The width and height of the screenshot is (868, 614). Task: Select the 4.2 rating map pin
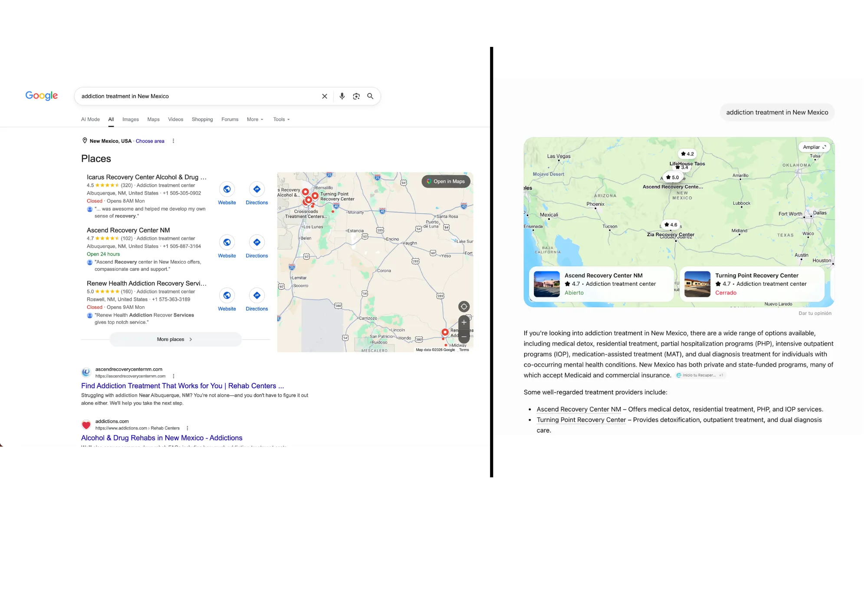tap(687, 154)
